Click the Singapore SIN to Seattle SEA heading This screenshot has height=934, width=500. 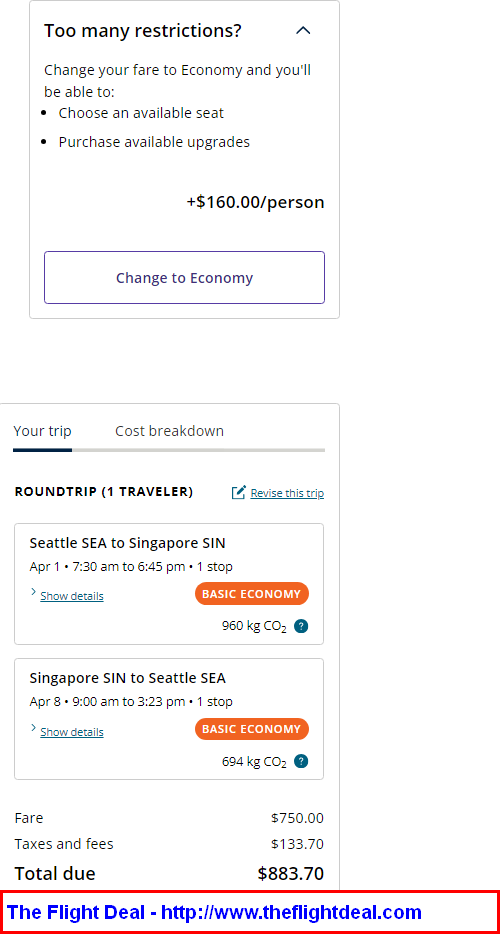point(128,678)
